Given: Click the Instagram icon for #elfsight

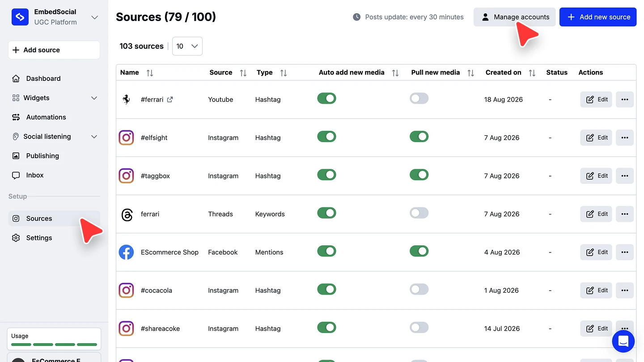Looking at the screenshot, I should pyautogui.click(x=127, y=138).
